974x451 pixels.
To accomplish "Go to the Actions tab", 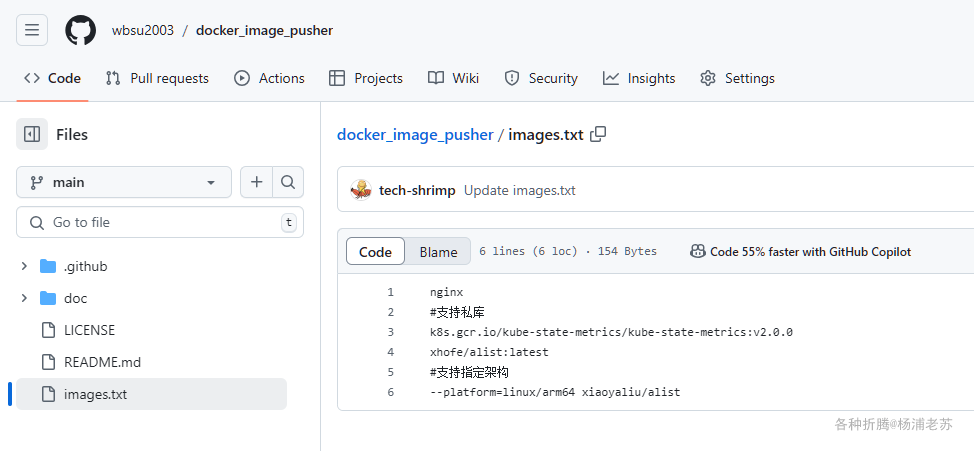I will click(x=269, y=78).
